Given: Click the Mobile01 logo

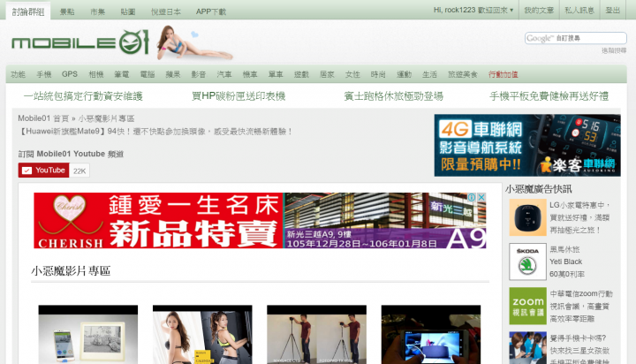Looking at the screenshot, I should tap(80, 42).
